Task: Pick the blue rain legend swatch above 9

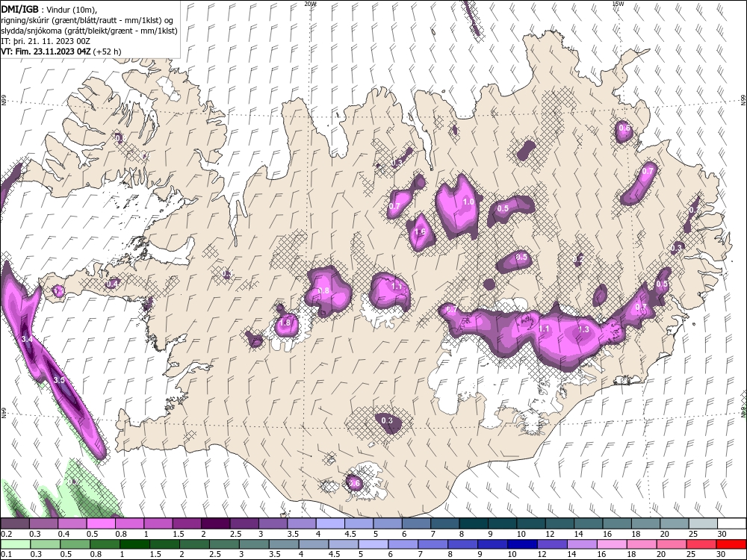Action: click(492, 544)
